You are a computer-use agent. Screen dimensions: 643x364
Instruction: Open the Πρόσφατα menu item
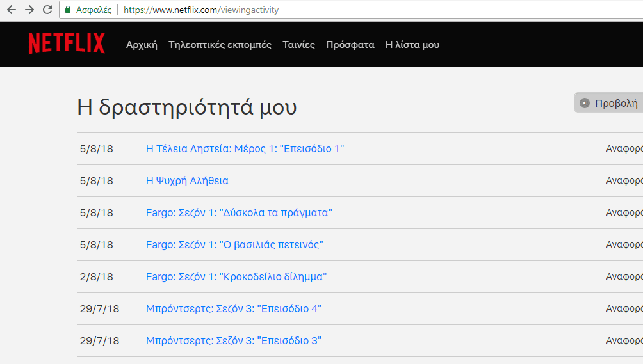pyautogui.click(x=350, y=45)
